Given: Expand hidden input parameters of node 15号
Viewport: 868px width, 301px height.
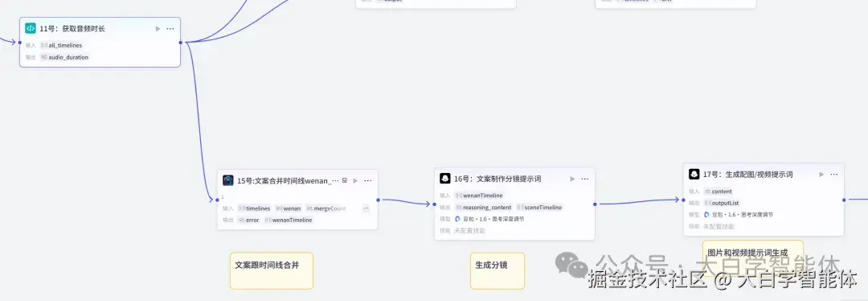Looking at the screenshot, I should click(x=366, y=208).
